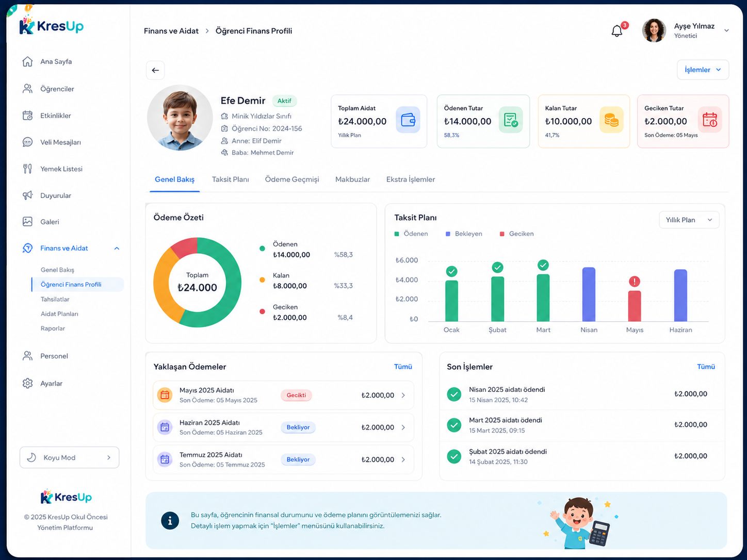Click the Yemek Listesi fork icon
Viewport: 747px width, 560px height.
pyautogui.click(x=27, y=169)
